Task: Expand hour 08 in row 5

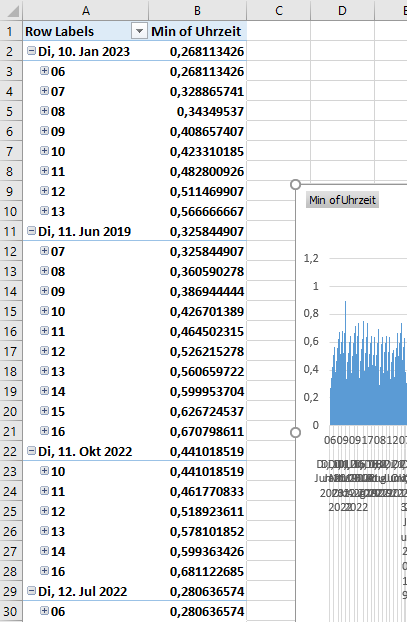Action: (x=44, y=111)
